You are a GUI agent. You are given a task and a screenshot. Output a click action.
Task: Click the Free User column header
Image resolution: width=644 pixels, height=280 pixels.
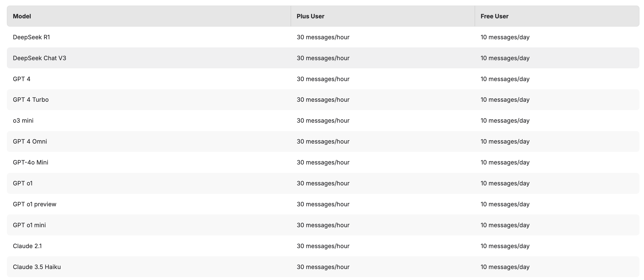pyautogui.click(x=494, y=16)
